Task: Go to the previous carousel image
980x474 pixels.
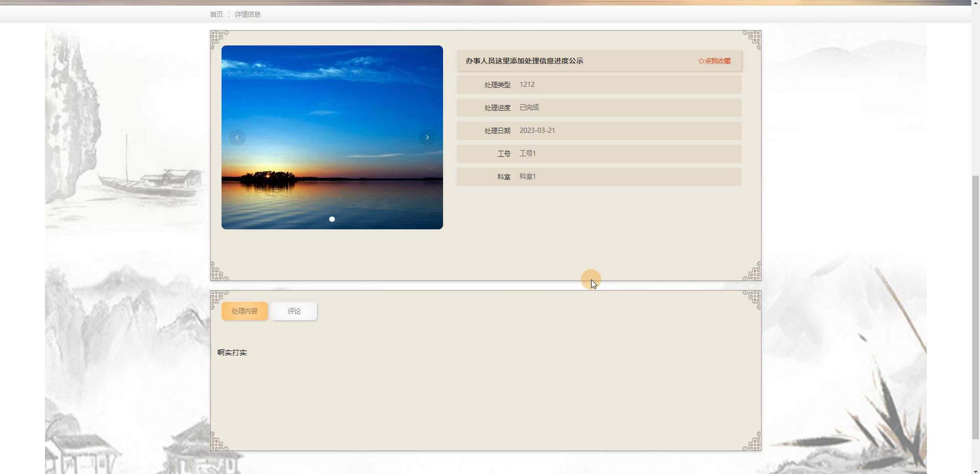Action: click(x=237, y=137)
